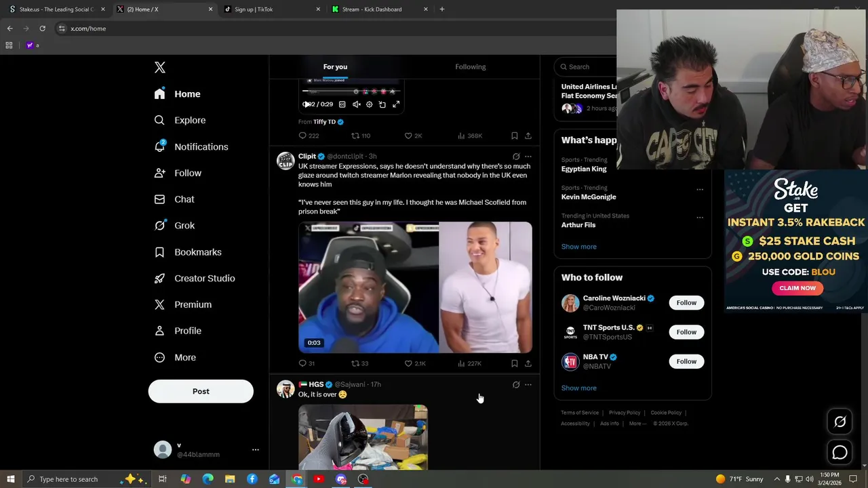
Task: Follow TNT Sports U.S.
Action: [x=686, y=332]
